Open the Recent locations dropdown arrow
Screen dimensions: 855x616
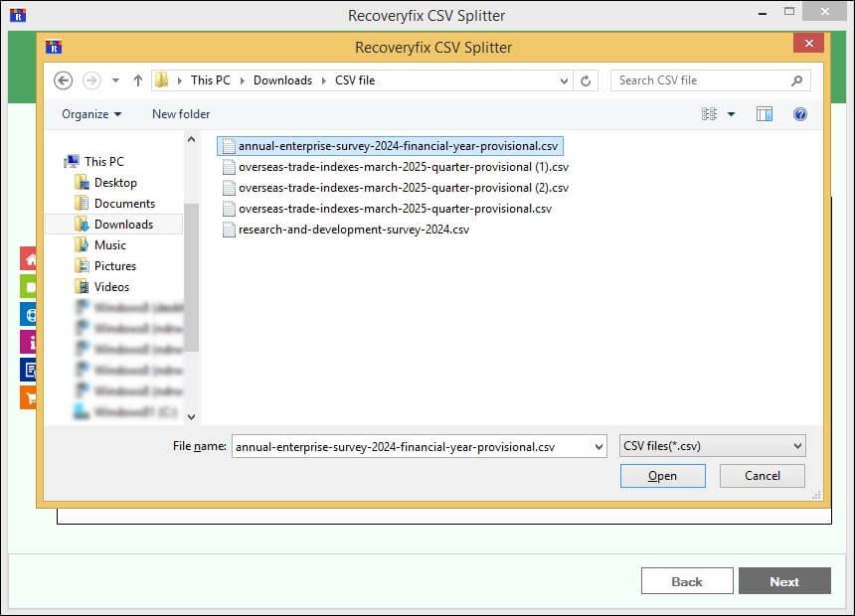tap(115, 80)
